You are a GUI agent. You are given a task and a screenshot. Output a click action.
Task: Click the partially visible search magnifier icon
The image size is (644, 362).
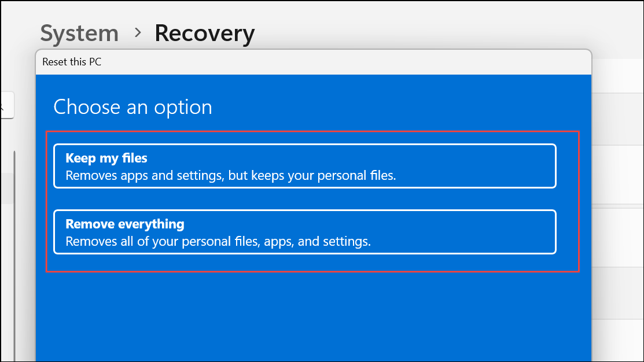click(x=2, y=106)
